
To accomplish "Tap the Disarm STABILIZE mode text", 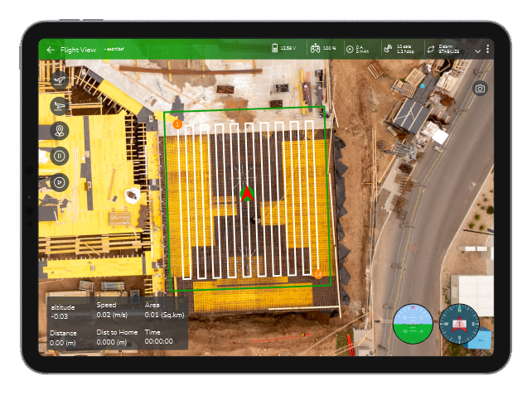I will [449, 49].
